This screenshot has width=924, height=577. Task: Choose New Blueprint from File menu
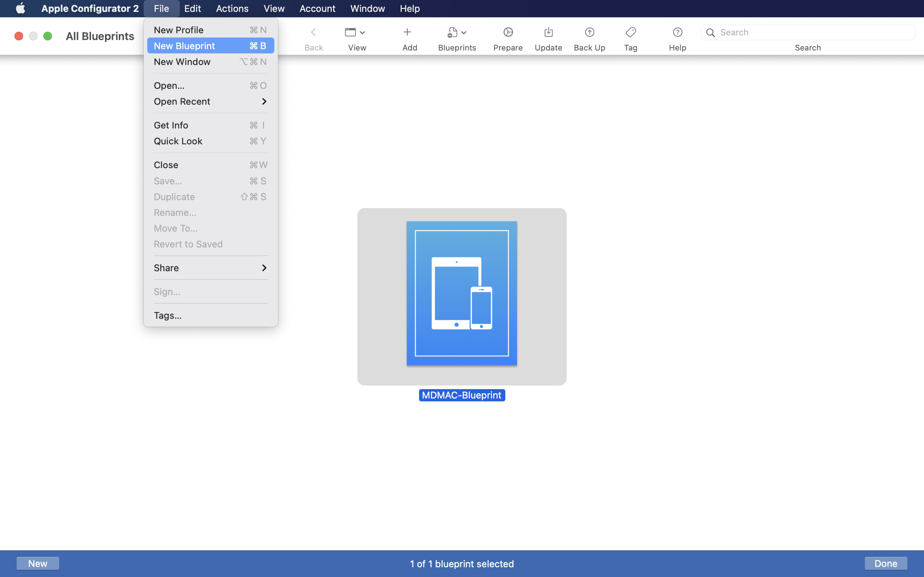210,46
